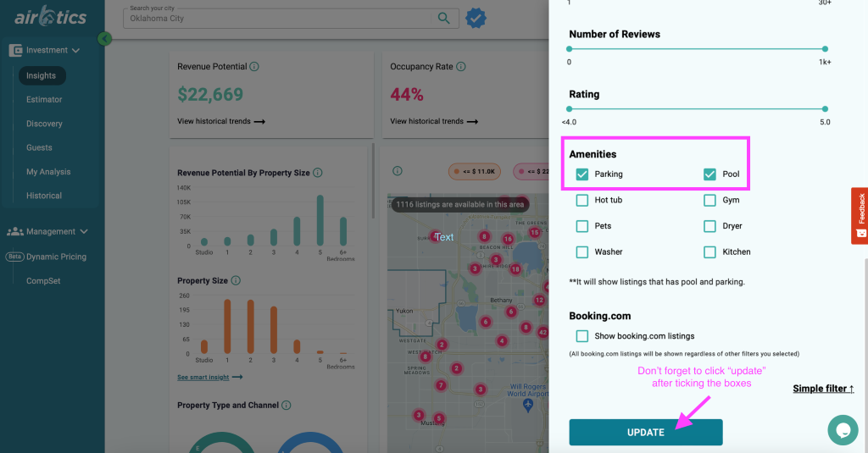Click map cluster marker 12

click(x=539, y=301)
